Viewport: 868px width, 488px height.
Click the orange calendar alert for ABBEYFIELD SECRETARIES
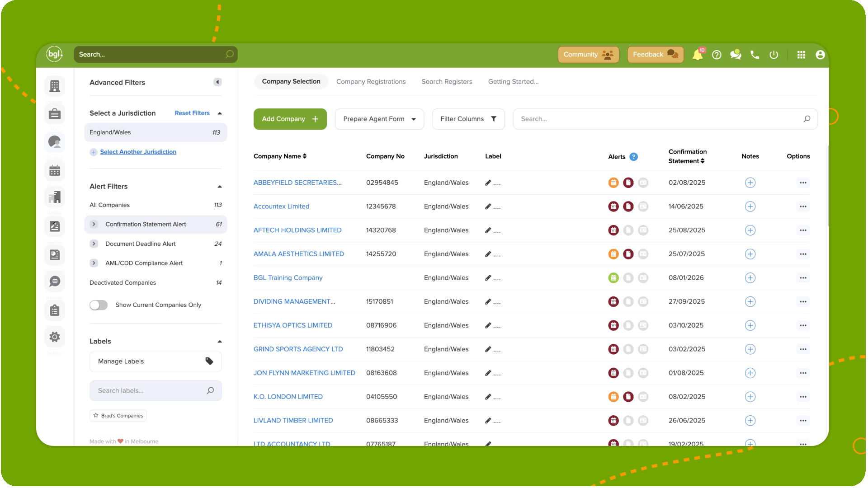613,183
